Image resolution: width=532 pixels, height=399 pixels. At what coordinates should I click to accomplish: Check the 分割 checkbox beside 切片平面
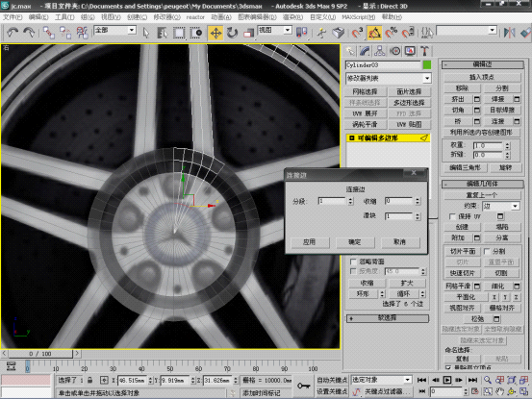pyautogui.click(x=487, y=251)
